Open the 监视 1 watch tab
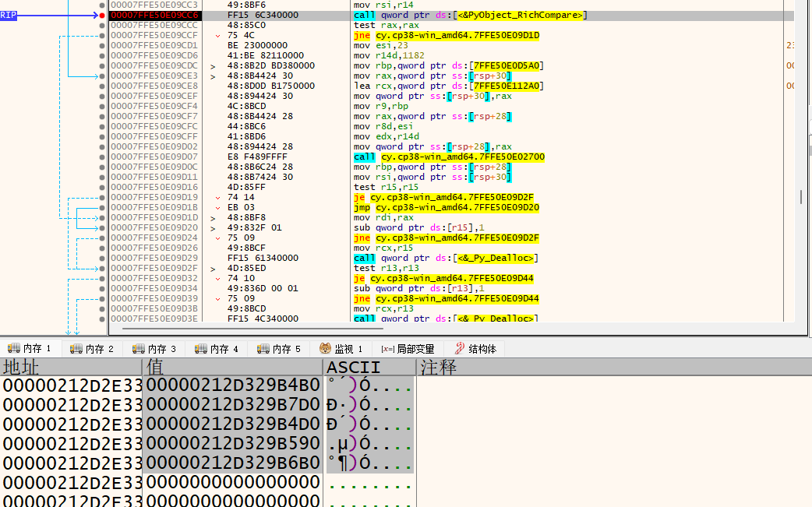Image resolution: width=812 pixels, height=507 pixels. click(341, 349)
